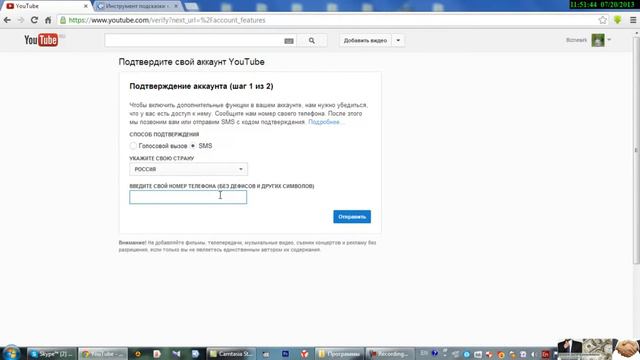Open the Россия country dropdown

pos(188,169)
